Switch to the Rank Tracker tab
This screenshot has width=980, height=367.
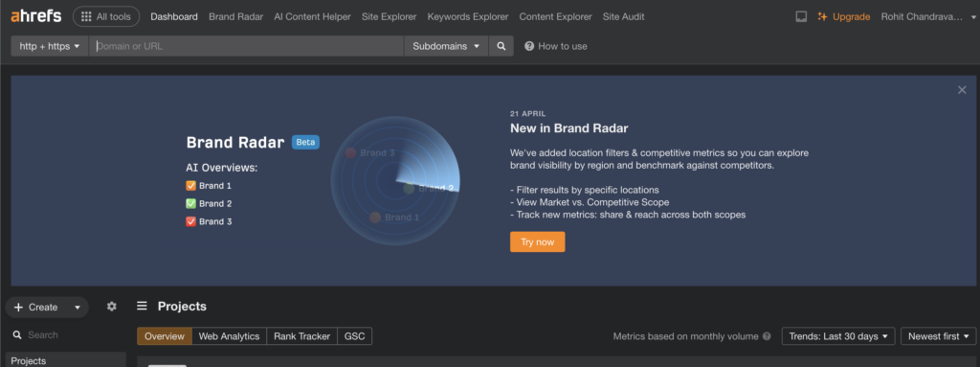301,336
